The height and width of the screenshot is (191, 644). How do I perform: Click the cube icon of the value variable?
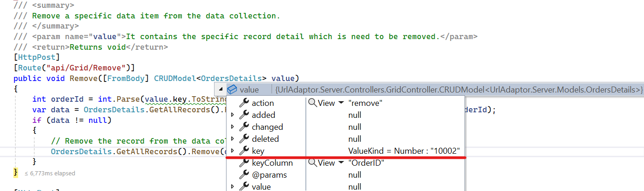point(232,90)
